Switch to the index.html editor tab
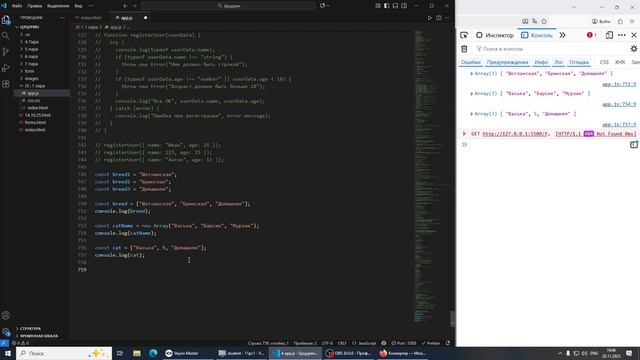 tap(91, 18)
